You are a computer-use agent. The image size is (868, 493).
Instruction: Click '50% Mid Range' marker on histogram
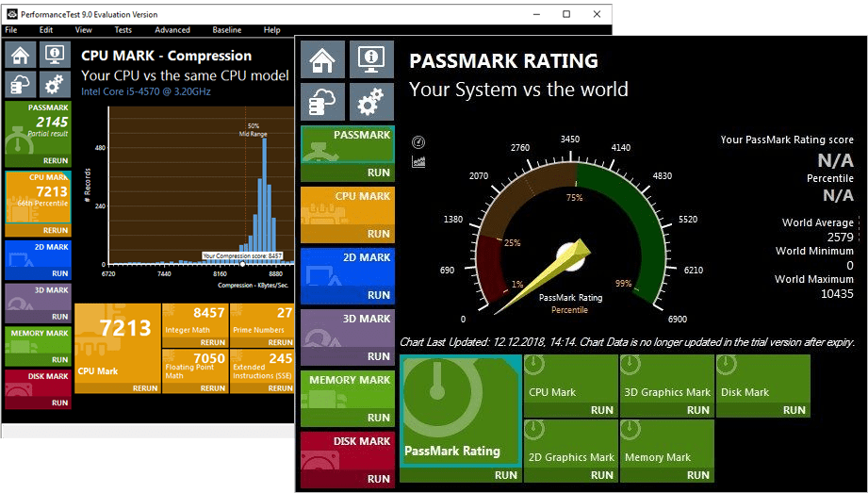pos(253,130)
